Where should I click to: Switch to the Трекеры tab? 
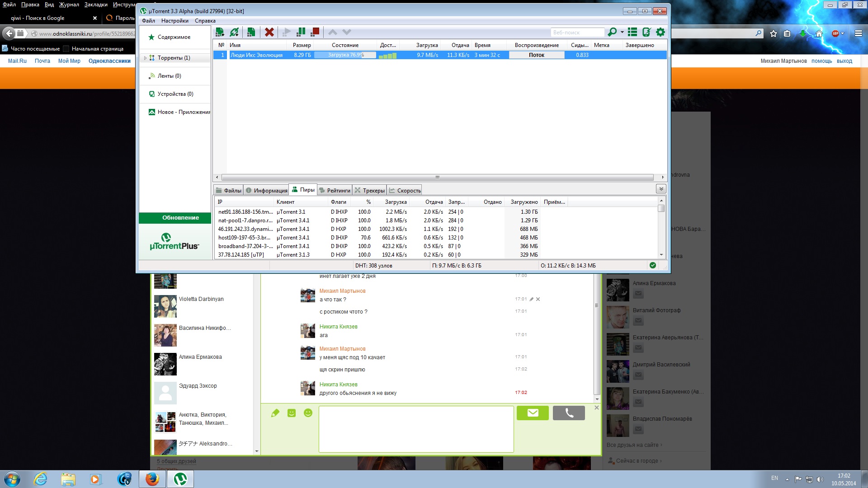(369, 191)
